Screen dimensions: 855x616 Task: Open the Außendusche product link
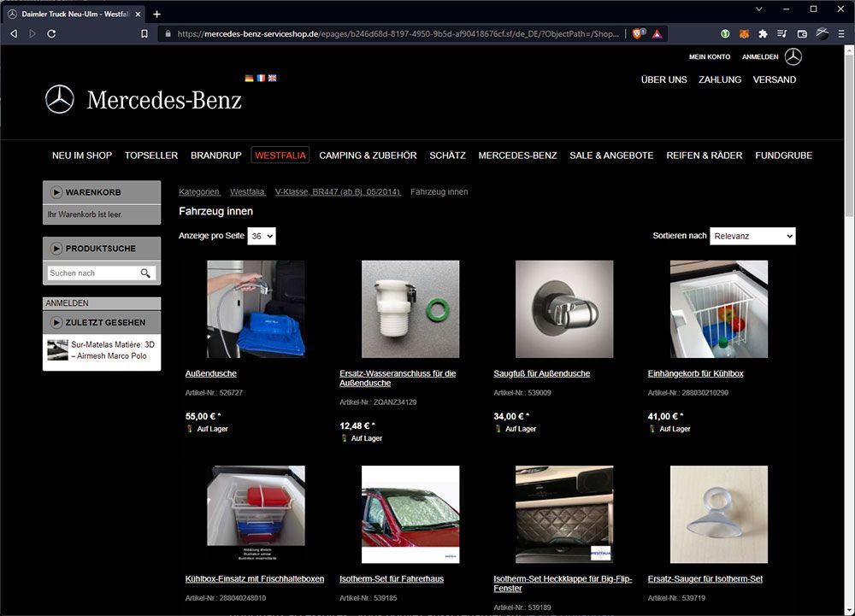(x=210, y=373)
